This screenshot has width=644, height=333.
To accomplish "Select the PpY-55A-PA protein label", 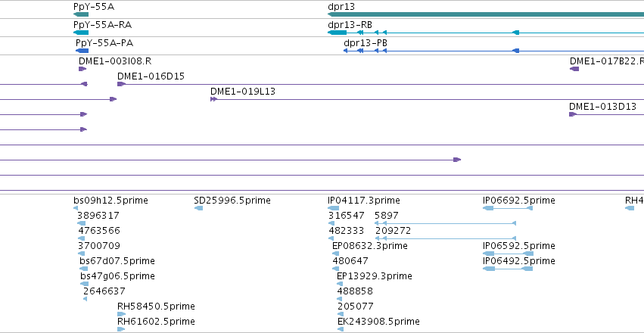I will pos(104,43).
